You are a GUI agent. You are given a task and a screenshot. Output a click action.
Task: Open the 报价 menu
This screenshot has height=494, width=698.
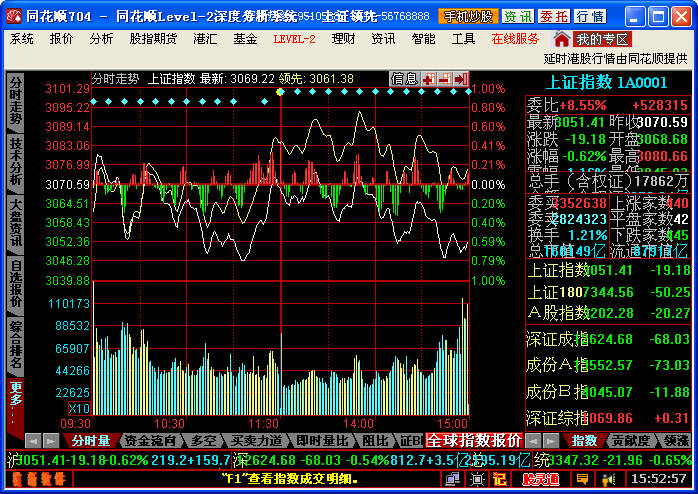(x=61, y=39)
